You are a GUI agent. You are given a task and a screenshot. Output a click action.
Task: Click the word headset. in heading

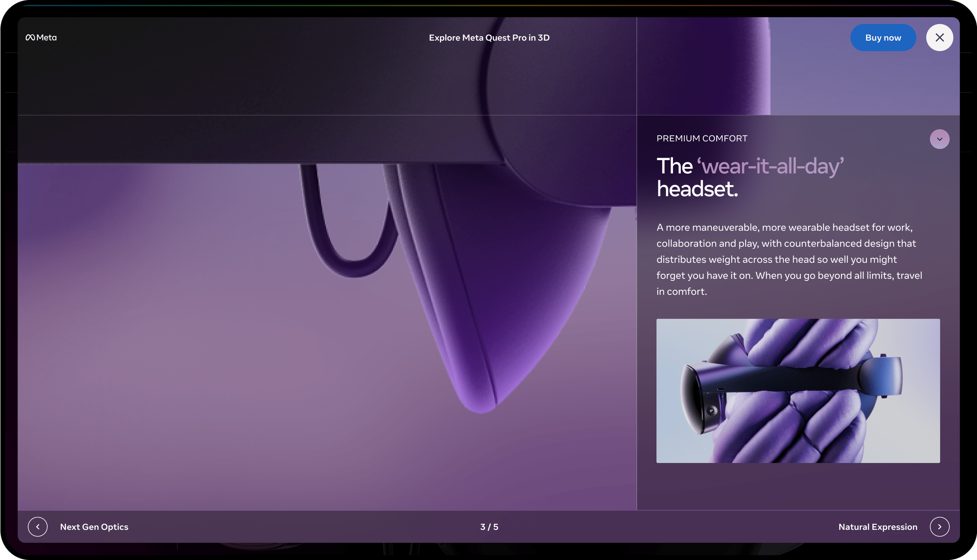pos(697,189)
